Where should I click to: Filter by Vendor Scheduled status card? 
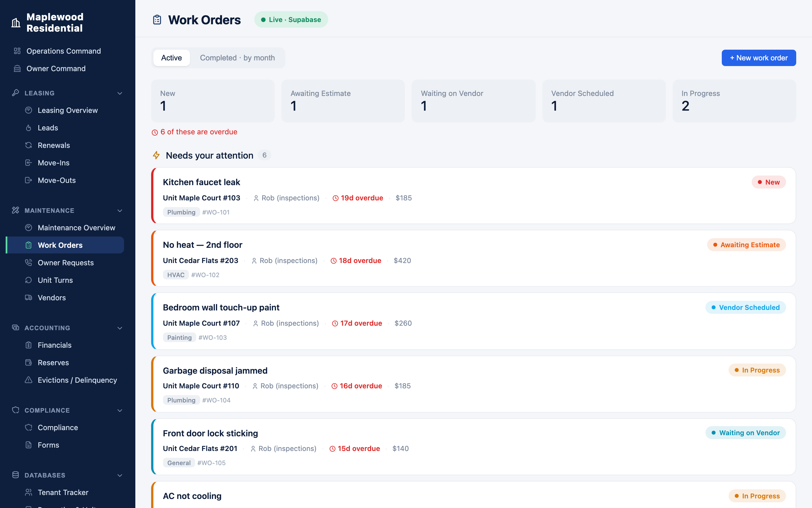coord(604,101)
